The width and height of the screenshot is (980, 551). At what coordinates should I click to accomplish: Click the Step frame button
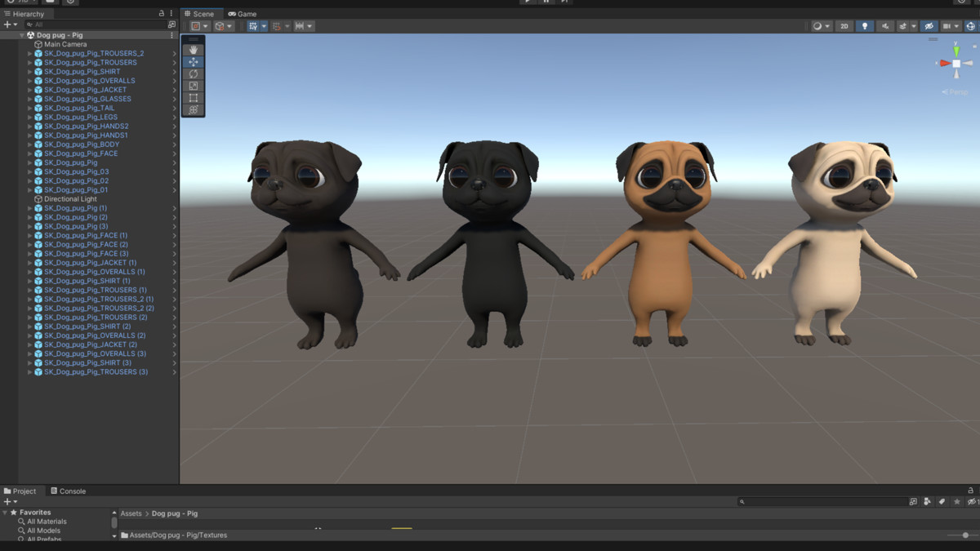click(564, 2)
